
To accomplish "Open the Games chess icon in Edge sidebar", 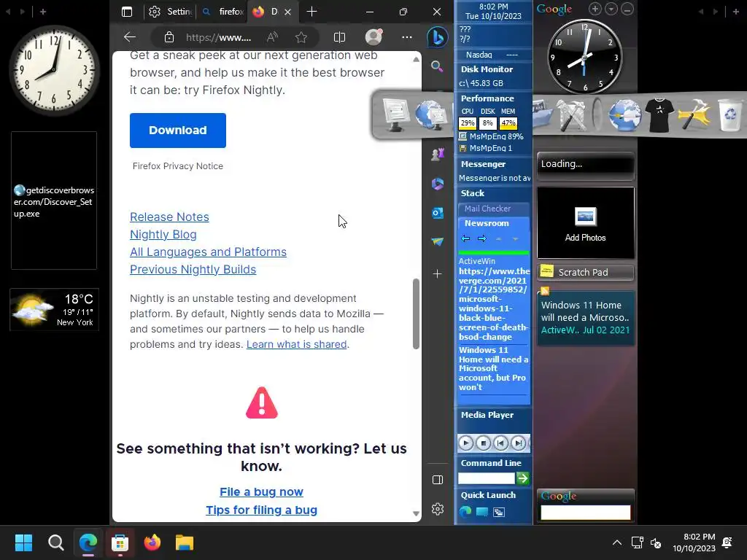I will click(x=438, y=154).
